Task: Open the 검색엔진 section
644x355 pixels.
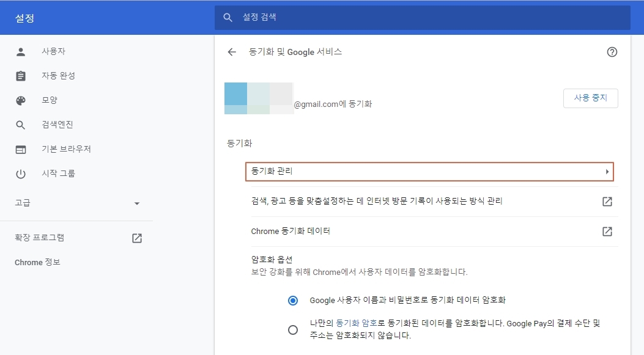Action: pyautogui.click(x=57, y=125)
